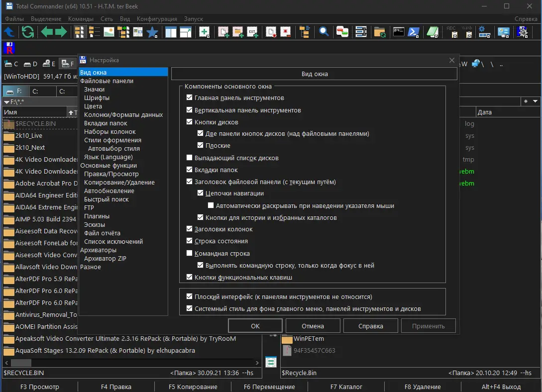The height and width of the screenshot is (392, 542).
Task: Click the 'Отмена' button
Action: click(x=313, y=326)
